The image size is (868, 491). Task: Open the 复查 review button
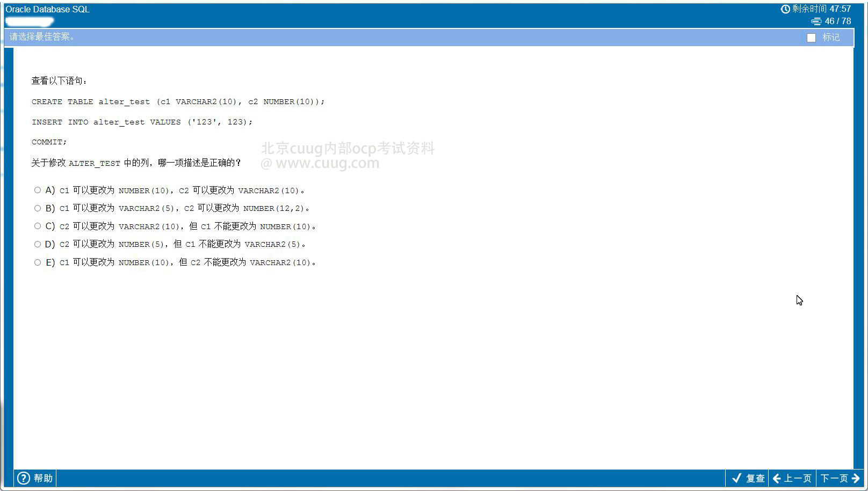pyautogui.click(x=748, y=478)
